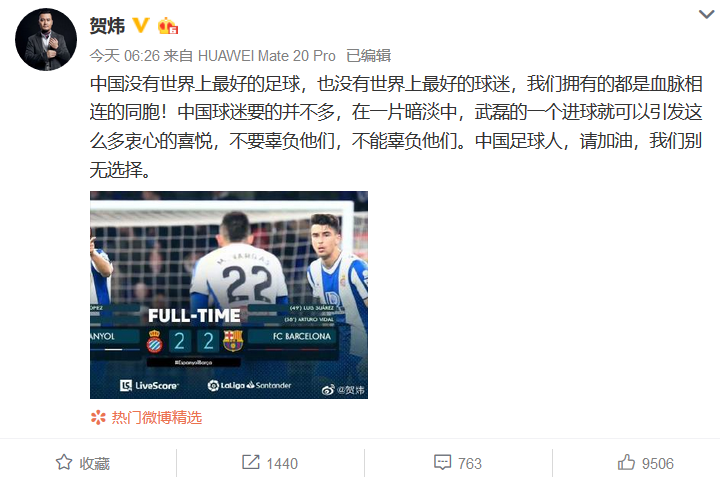Click the star favorite icon

pos(64,462)
